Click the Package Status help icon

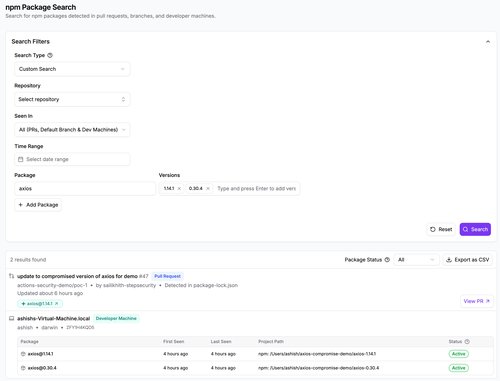tap(387, 260)
